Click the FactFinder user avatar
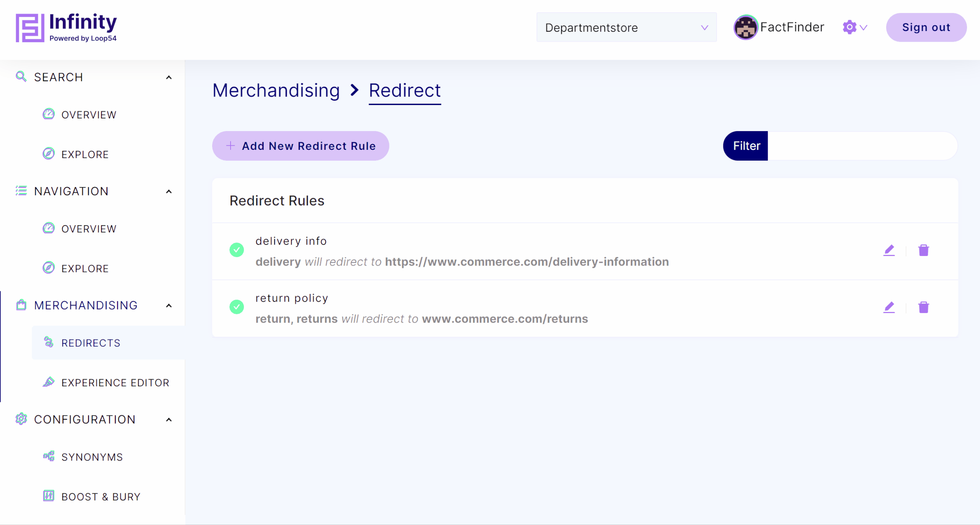Screen dimensions: 980x525 (x=745, y=27)
